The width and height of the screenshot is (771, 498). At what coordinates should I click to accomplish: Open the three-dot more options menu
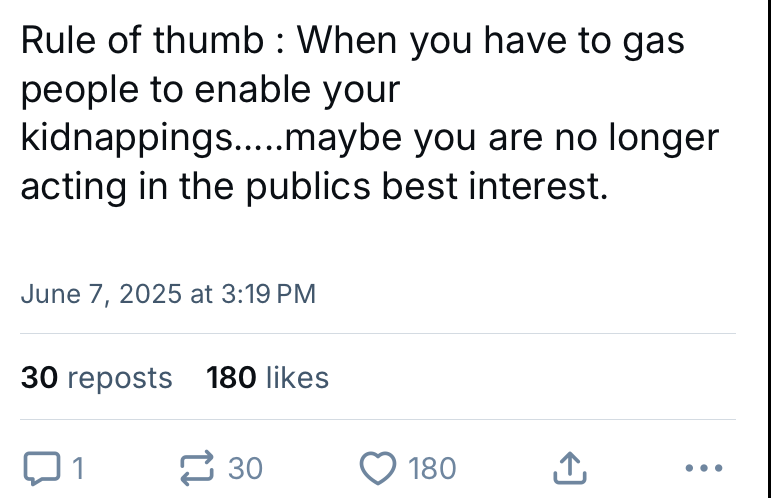click(x=704, y=468)
